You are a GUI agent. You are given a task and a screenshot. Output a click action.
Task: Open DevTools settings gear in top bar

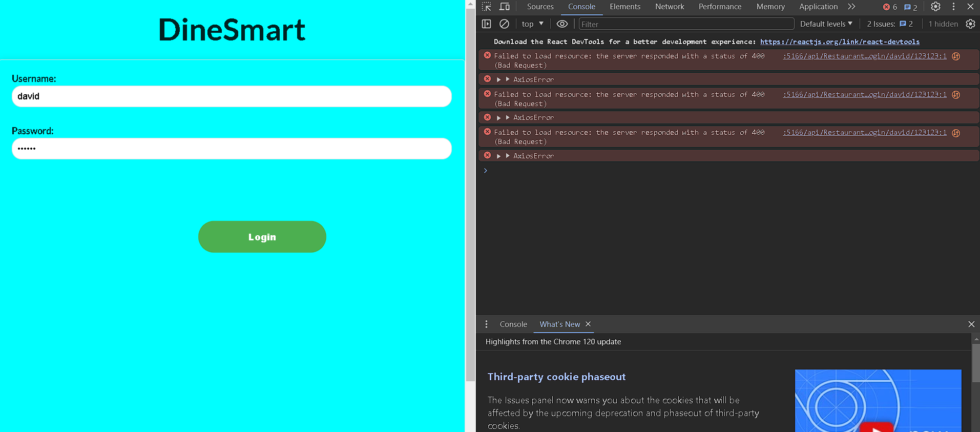click(935, 7)
